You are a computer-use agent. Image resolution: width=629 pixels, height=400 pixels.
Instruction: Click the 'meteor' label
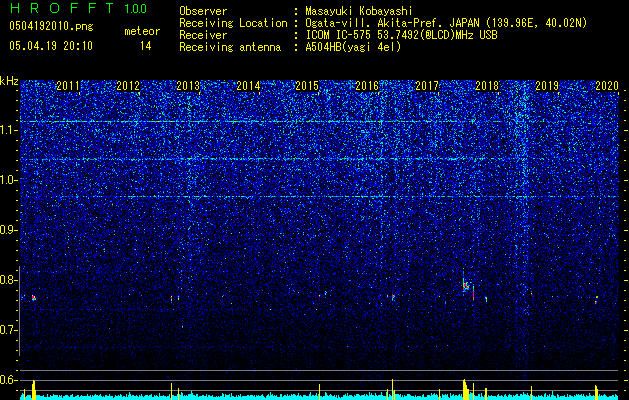142,31
